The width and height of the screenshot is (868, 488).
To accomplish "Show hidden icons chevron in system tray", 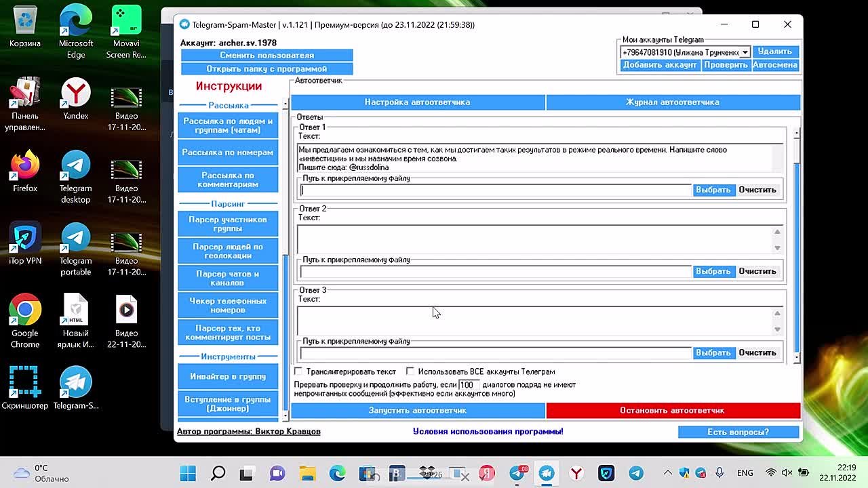I will click(x=668, y=473).
